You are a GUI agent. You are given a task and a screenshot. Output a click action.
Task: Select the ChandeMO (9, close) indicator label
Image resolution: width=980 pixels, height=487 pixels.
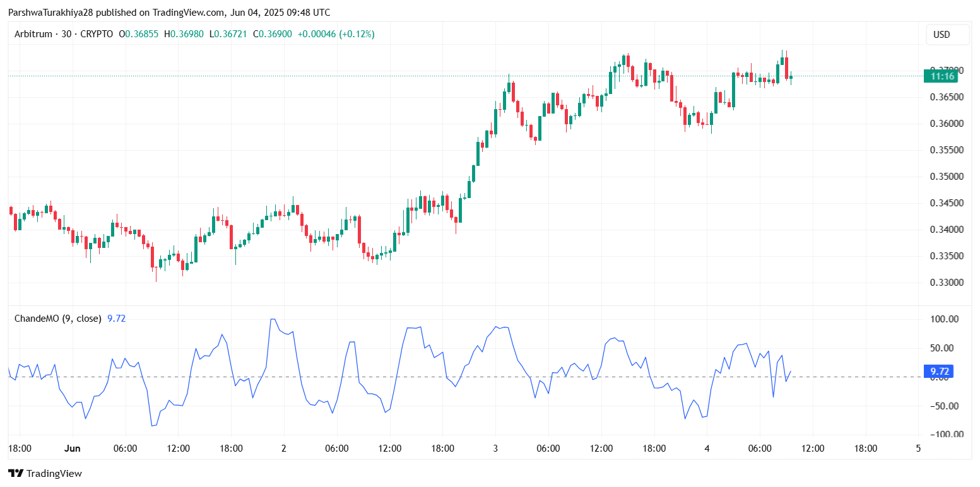coord(57,319)
